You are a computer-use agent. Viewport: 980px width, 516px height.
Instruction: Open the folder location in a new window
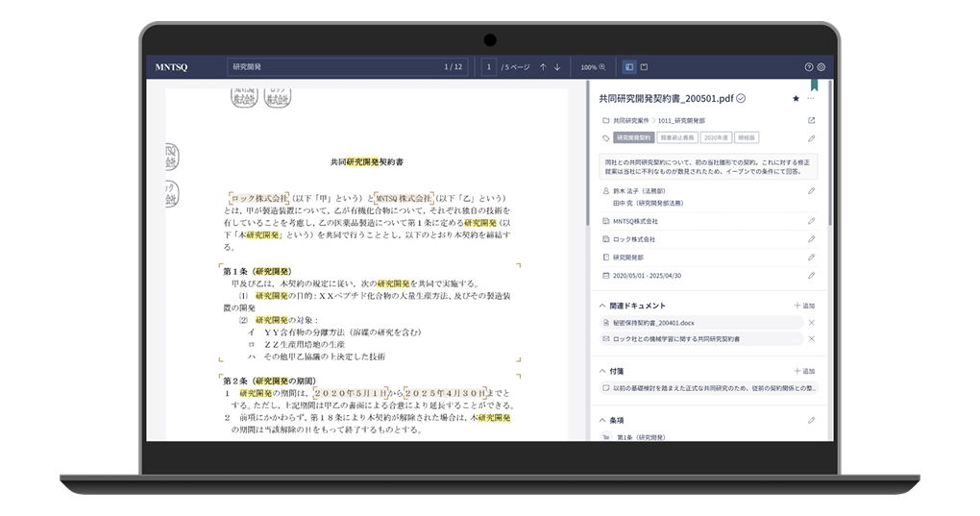[x=811, y=121]
